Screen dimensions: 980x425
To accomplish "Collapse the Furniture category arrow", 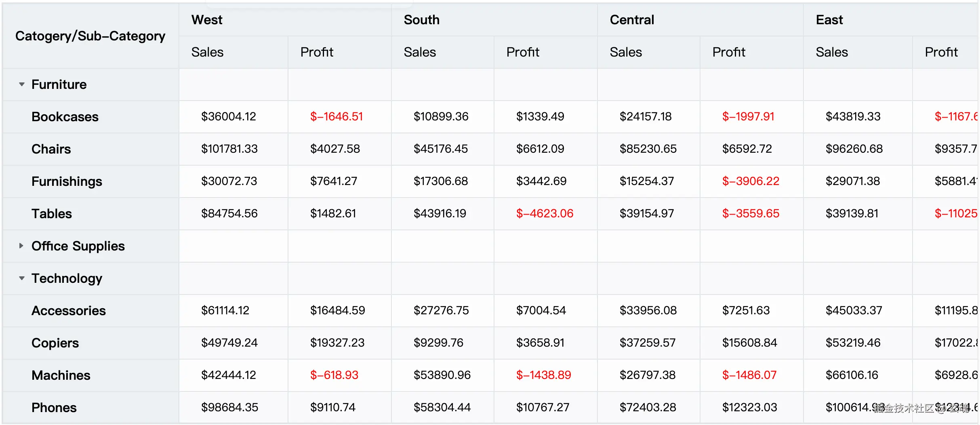I will (x=22, y=84).
